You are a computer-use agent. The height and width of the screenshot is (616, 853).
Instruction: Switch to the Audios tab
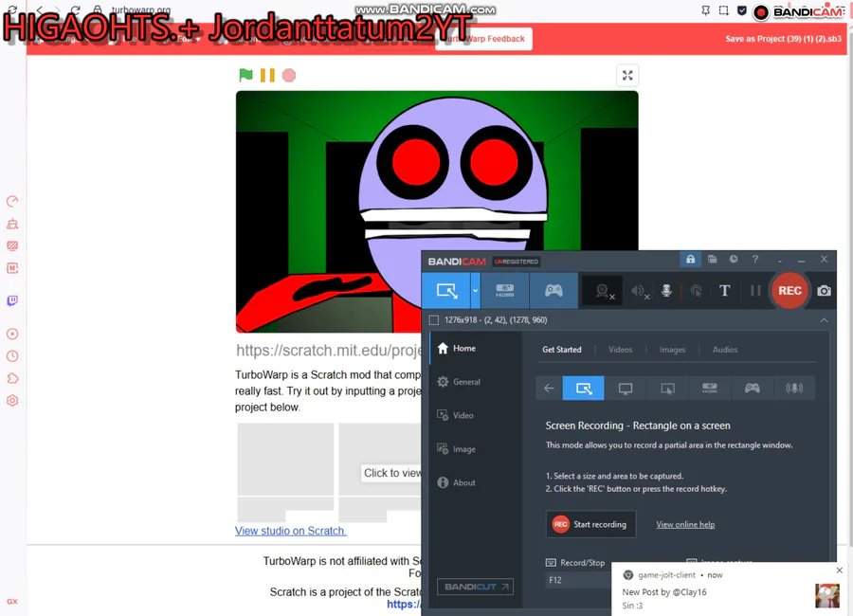pyautogui.click(x=725, y=350)
